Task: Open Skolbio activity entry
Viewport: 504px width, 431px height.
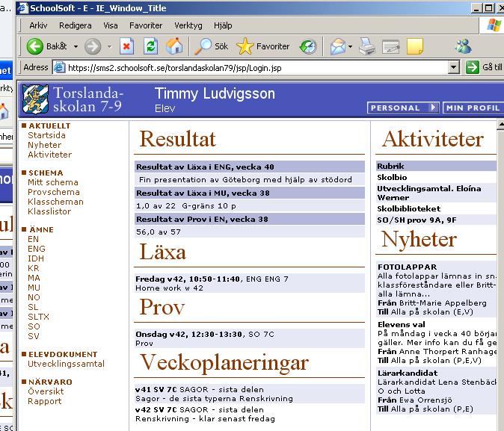Action: point(392,177)
